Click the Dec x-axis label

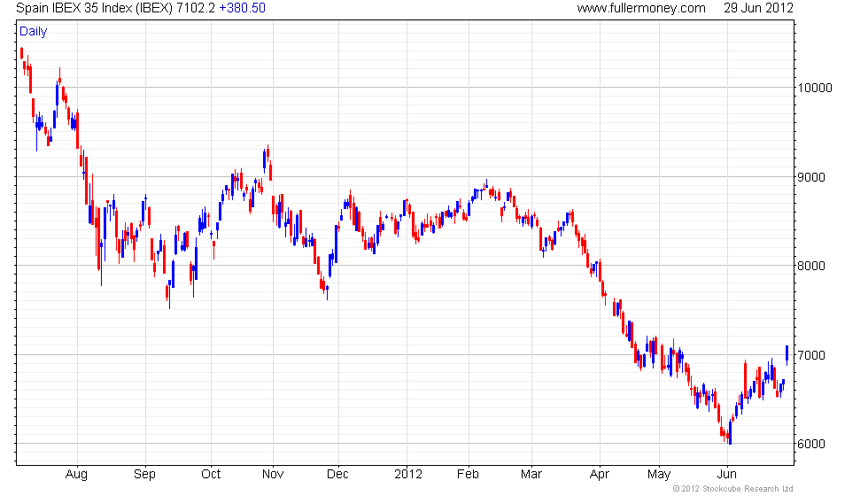click(x=337, y=475)
